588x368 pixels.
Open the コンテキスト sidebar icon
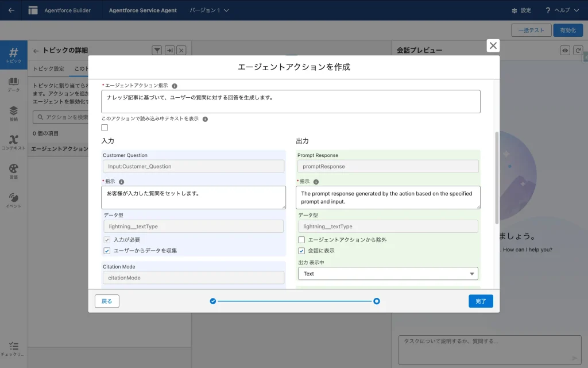click(x=13, y=142)
